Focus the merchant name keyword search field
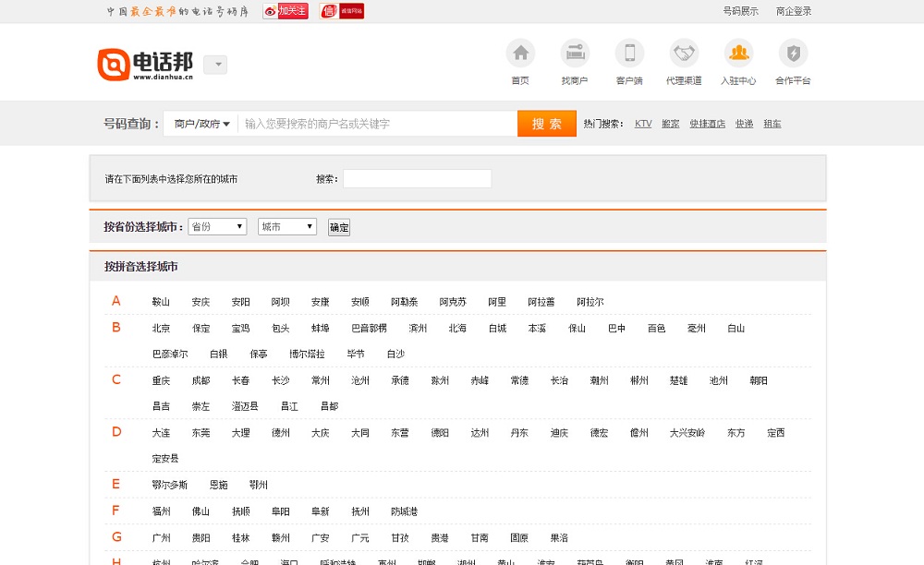 click(377, 124)
